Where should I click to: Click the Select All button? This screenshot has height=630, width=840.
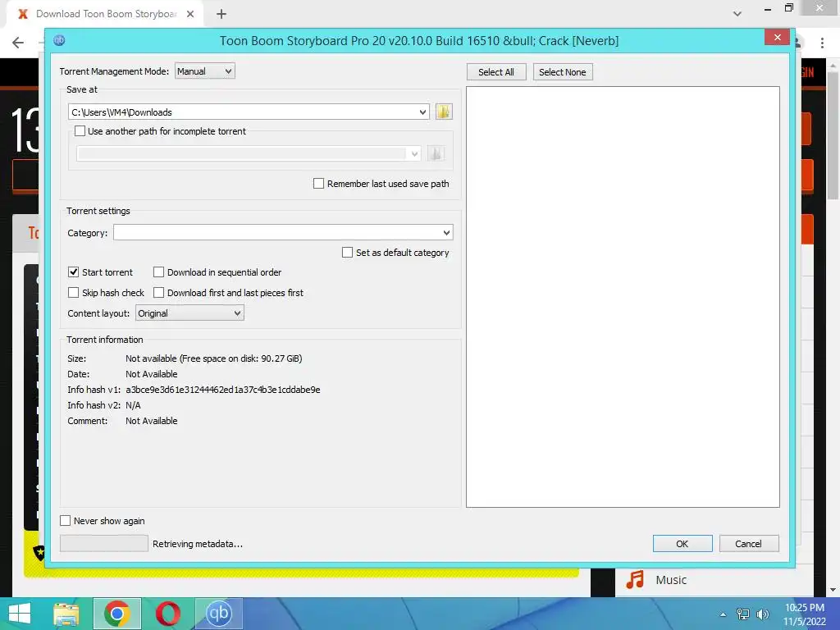[x=496, y=72]
